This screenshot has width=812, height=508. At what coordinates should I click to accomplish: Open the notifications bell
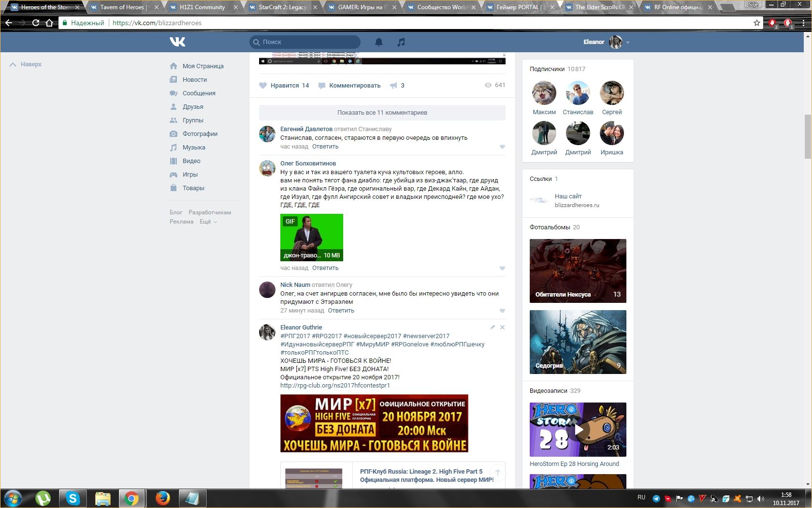379,42
